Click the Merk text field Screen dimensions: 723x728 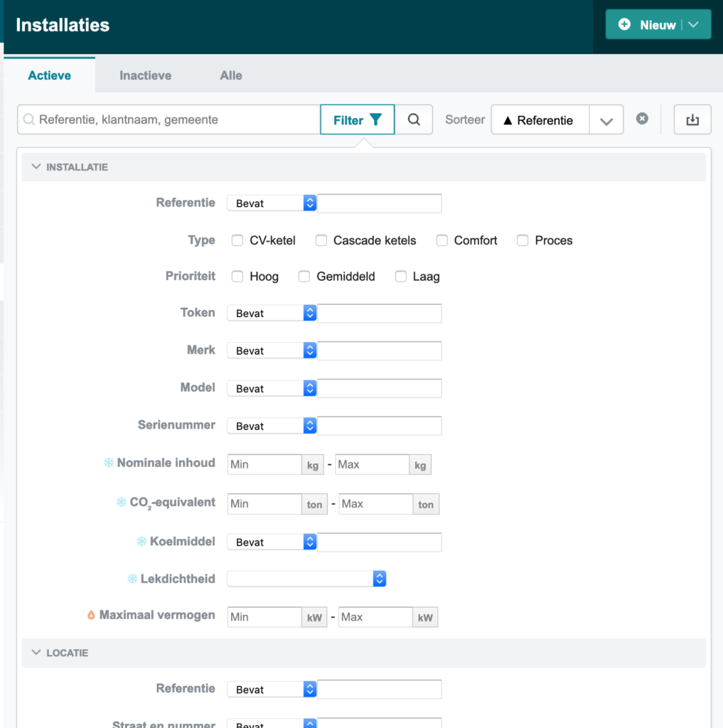[x=380, y=350]
